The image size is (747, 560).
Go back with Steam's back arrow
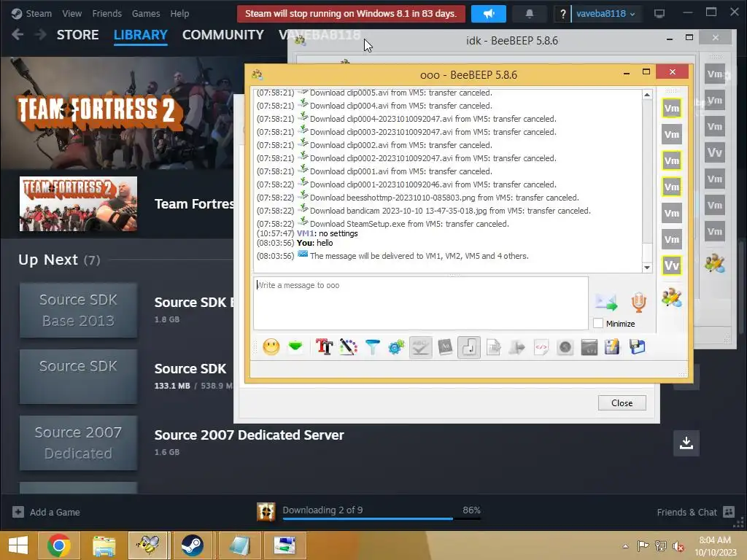[x=18, y=34]
